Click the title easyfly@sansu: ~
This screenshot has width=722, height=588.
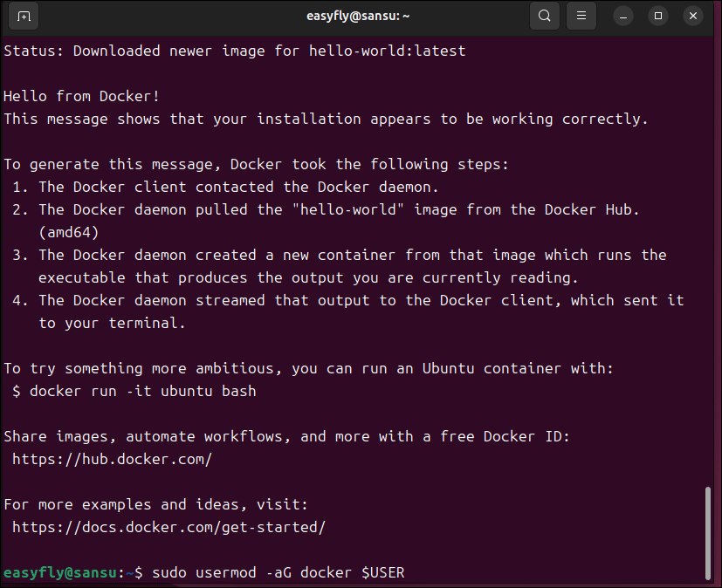pos(358,16)
